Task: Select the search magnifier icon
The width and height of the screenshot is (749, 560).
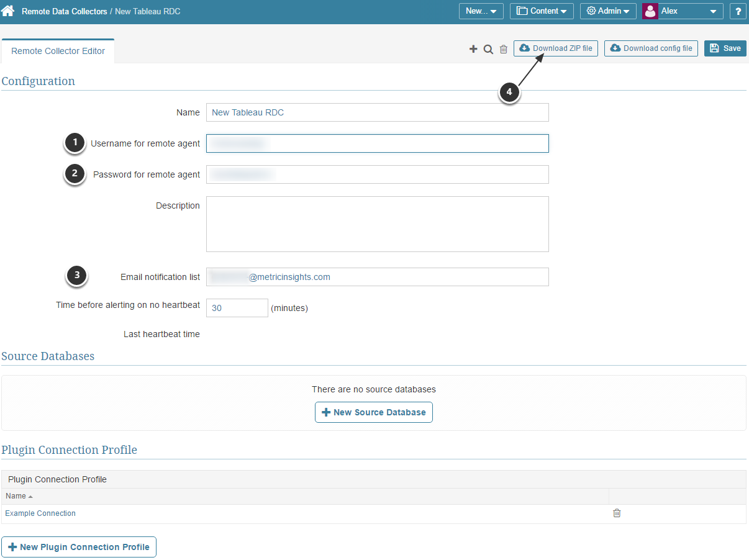Action: (x=488, y=48)
